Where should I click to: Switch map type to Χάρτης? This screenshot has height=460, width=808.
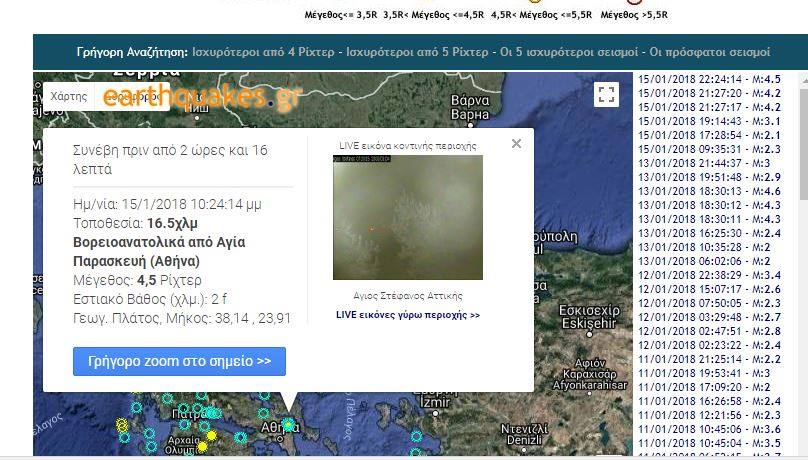[69, 96]
